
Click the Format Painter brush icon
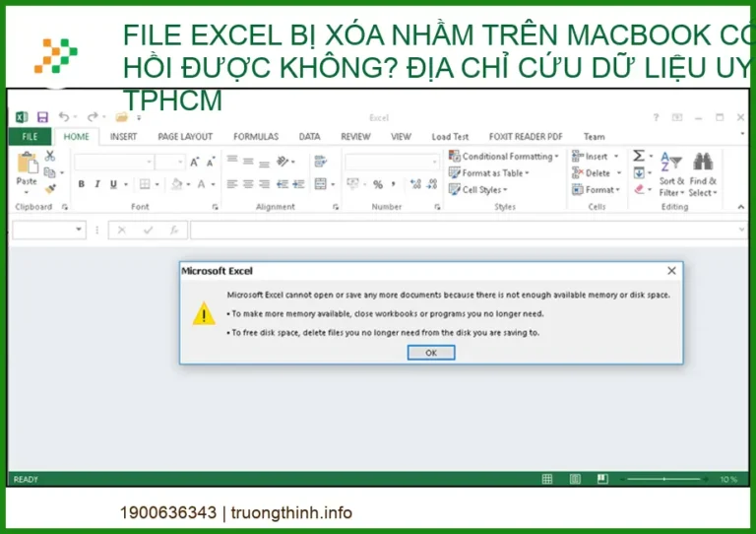[x=50, y=188]
